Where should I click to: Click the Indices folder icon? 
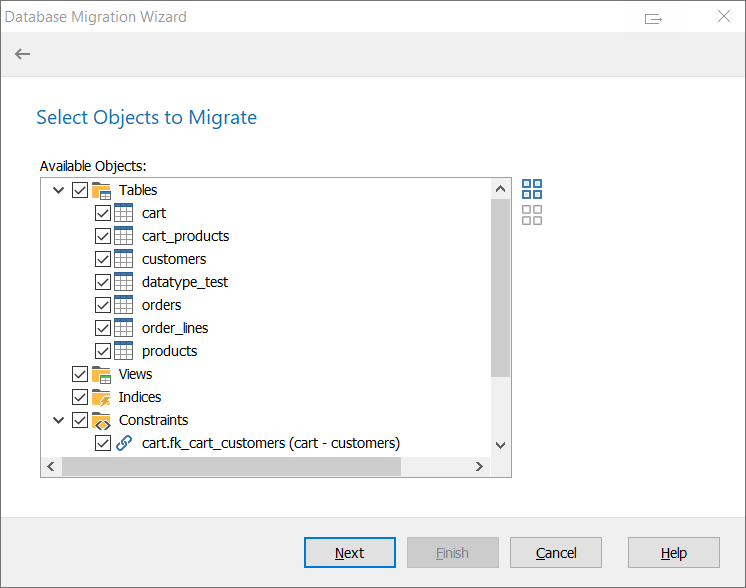point(101,397)
